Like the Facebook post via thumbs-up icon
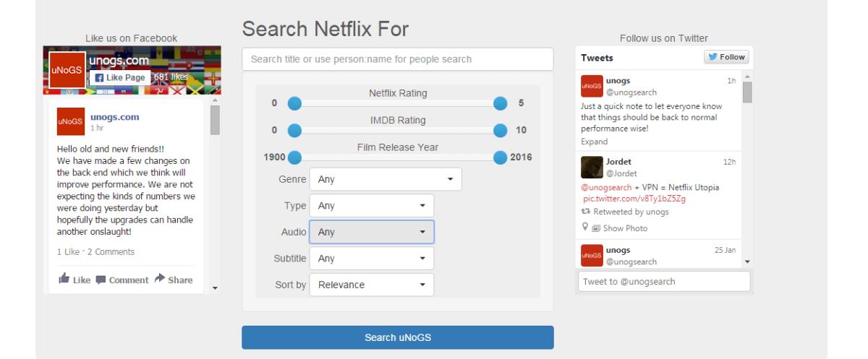868x359 pixels. click(x=64, y=280)
